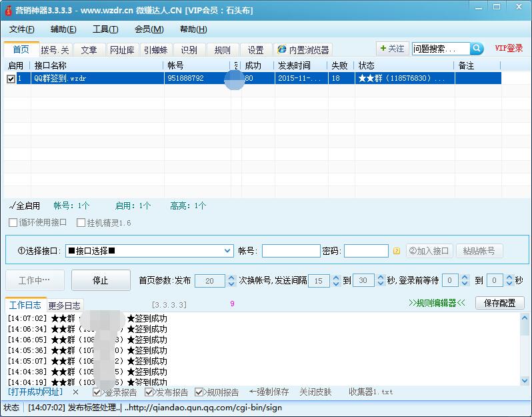This screenshot has width=532, height=417.
Task: Switch to the 文章 tab
Action: tap(89, 50)
